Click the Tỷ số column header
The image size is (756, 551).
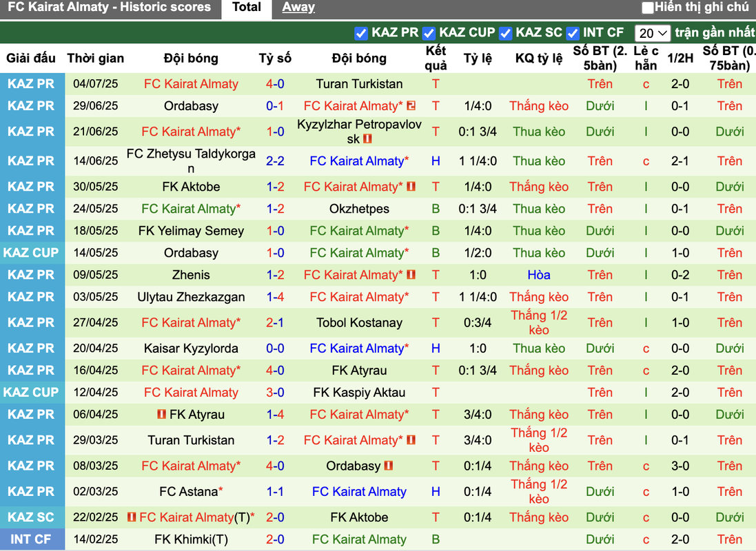click(275, 59)
